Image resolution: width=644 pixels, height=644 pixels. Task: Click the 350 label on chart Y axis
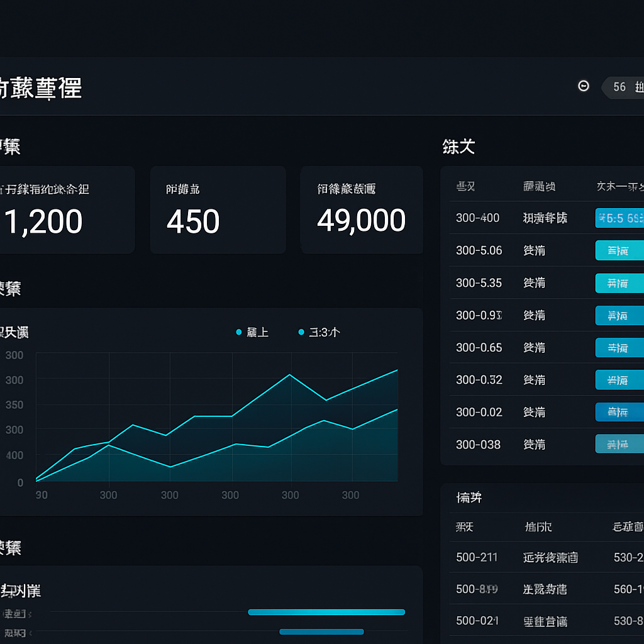[x=14, y=405]
